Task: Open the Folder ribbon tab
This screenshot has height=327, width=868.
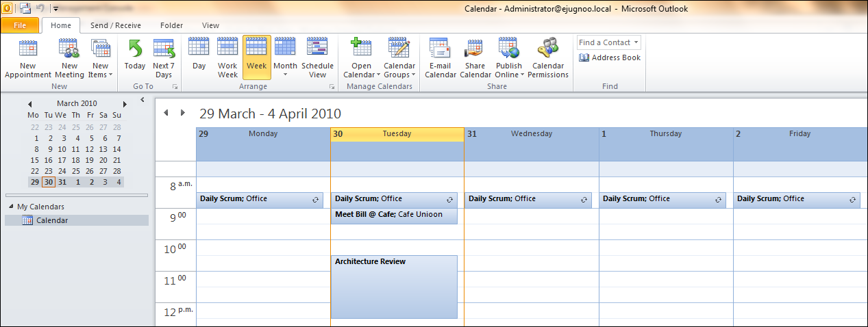Action: [x=171, y=25]
